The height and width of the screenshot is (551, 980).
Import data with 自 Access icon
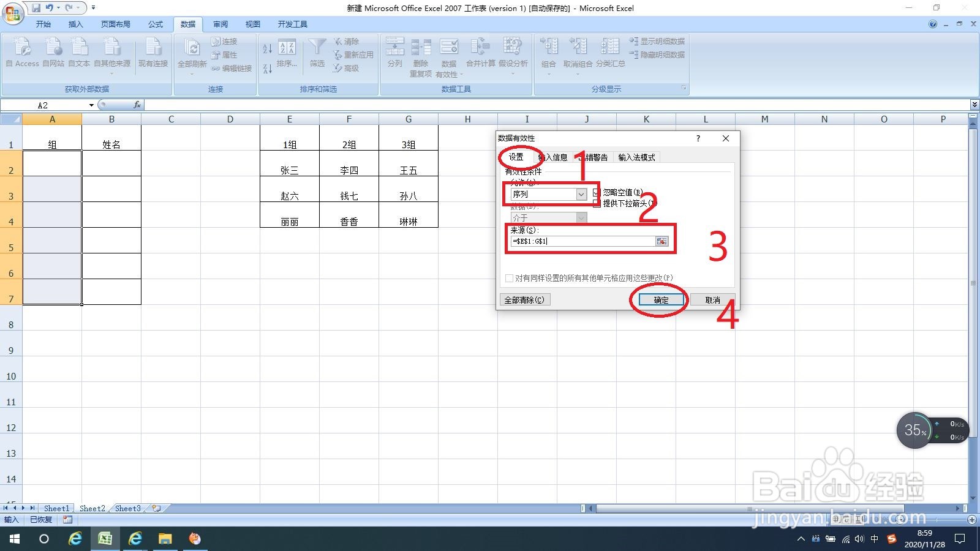point(23,52)
